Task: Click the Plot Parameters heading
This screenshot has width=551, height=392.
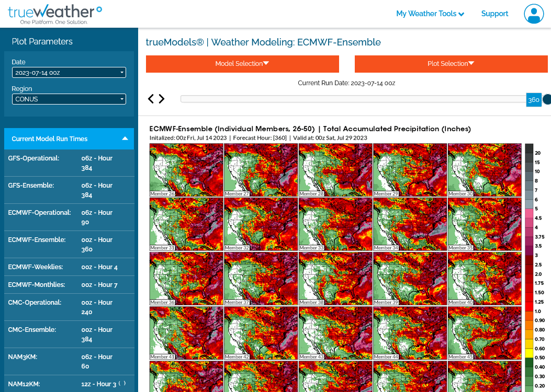Action: coord(42,41)
